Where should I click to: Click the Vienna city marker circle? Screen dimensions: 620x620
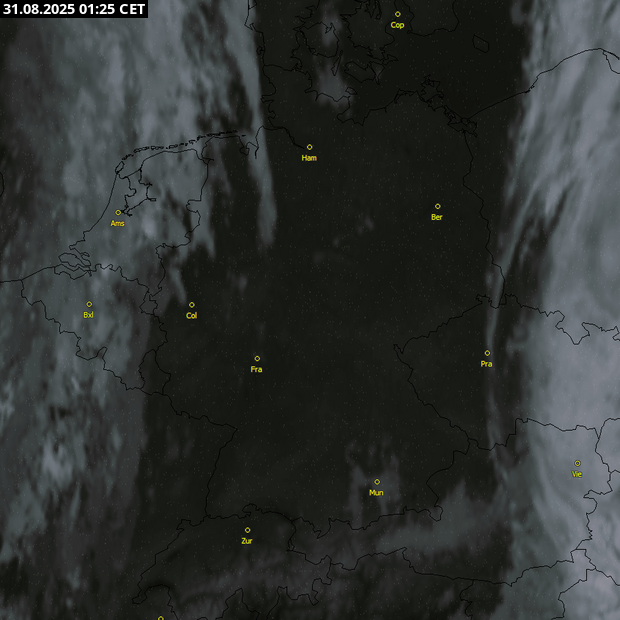[x=578, y=463]
